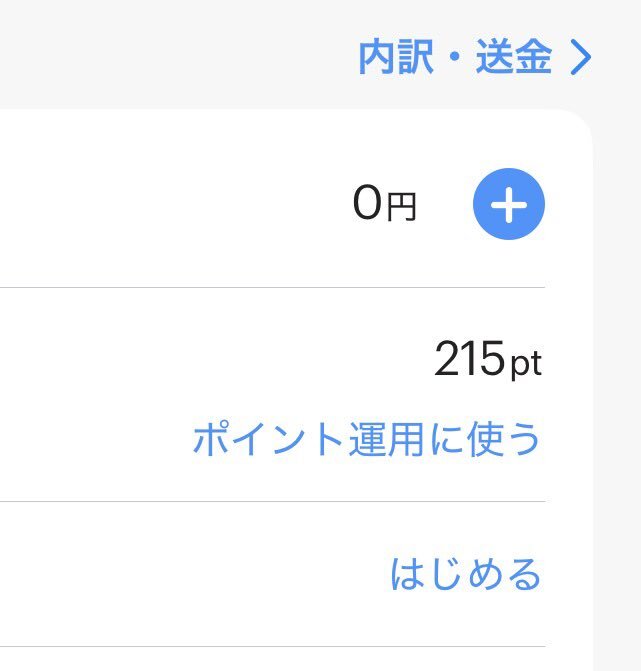Start the service with はじめる
Image resolution: width=641 pixels, height=671 pixels.
[466, 574]
